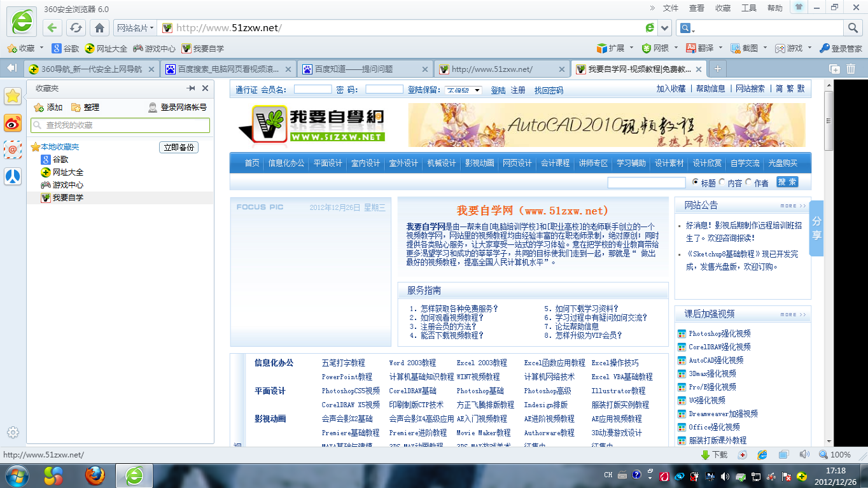Toggle sidebar with tab bar left arrow icon

[x=11, y=68]
